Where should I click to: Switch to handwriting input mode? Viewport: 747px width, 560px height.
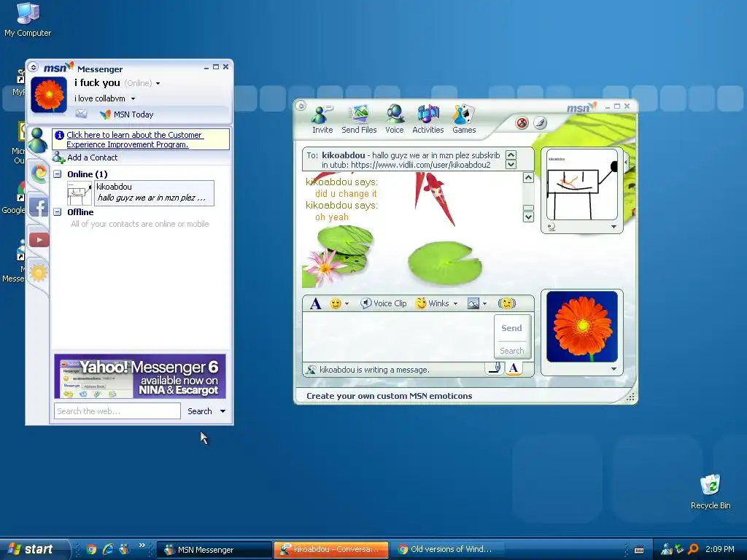pyautogui.click(x=495, y=367)
